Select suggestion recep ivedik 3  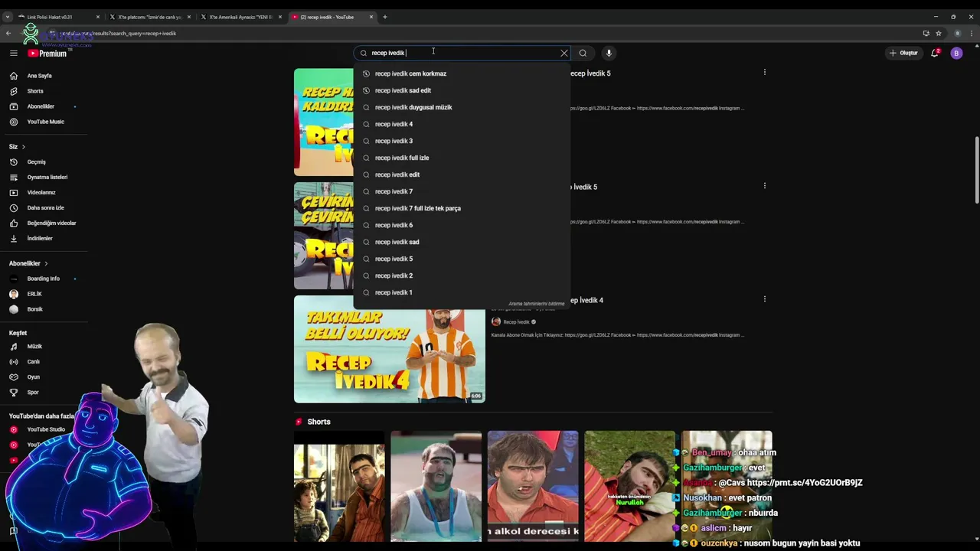click(462, 141)
